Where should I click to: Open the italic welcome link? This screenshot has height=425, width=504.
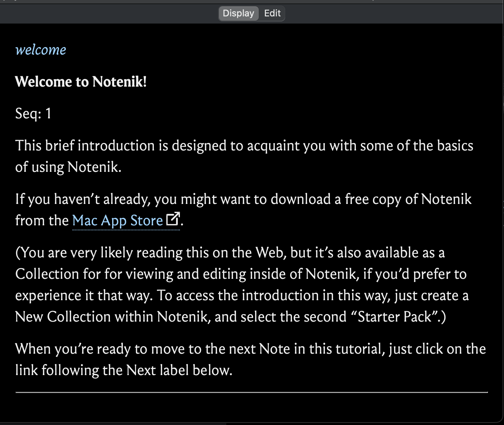(41, 50)
